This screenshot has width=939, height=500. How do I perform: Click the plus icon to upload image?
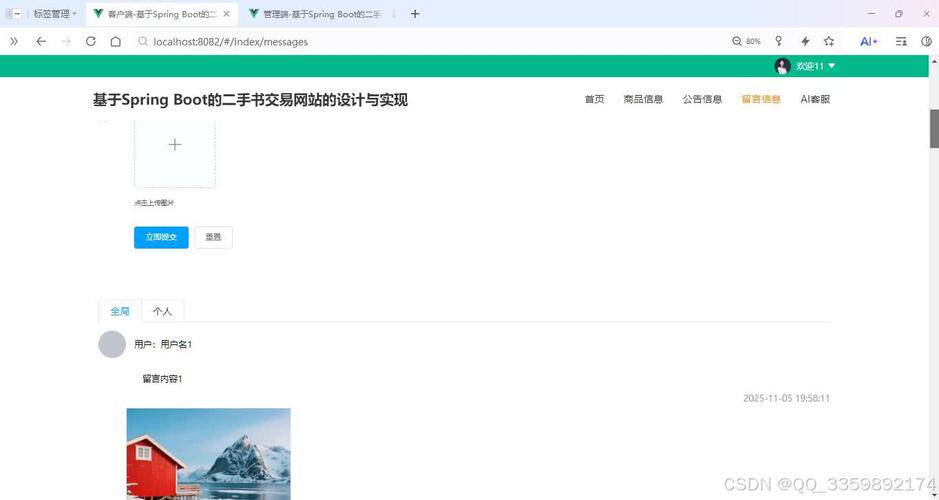tap(175, 145)
